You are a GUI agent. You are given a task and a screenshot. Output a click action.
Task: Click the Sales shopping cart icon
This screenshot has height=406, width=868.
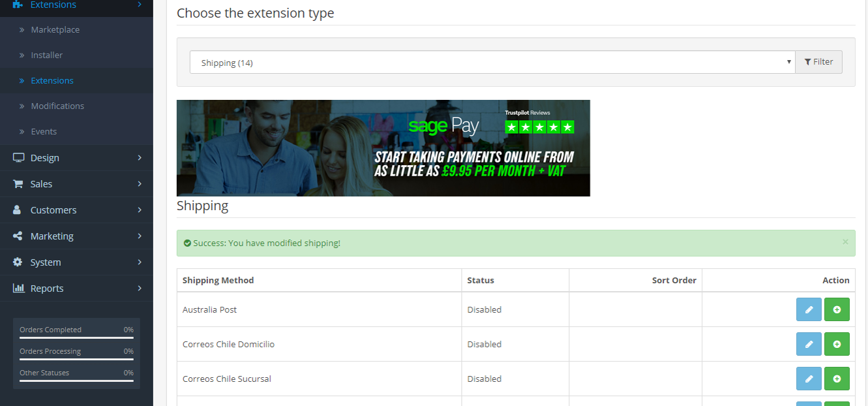click(x=18, y=184)
